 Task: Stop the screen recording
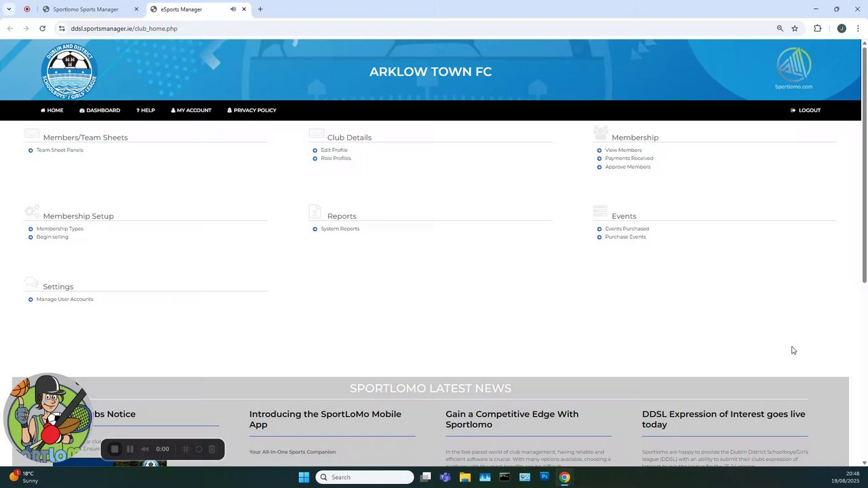[x=115, y=449]
